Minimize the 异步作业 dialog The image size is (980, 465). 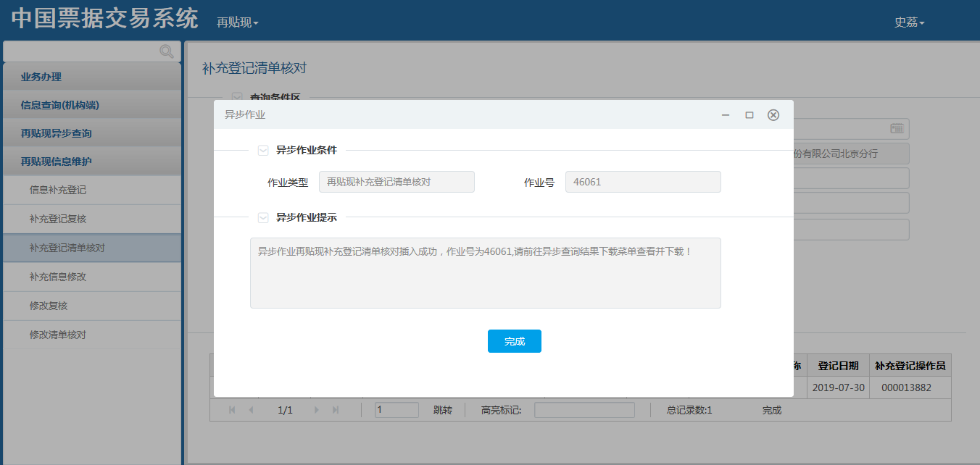click(726, 115)
